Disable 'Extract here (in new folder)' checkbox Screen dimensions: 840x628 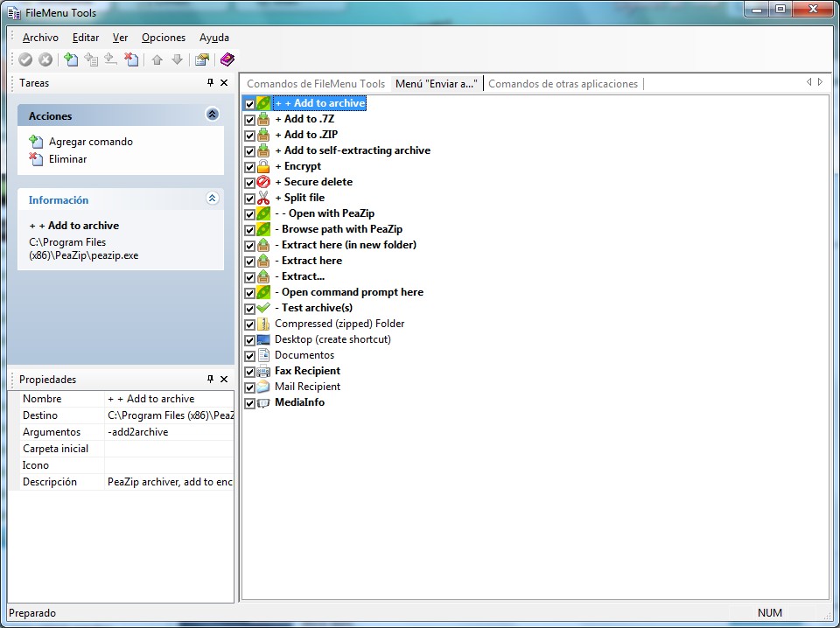point(249,246)
